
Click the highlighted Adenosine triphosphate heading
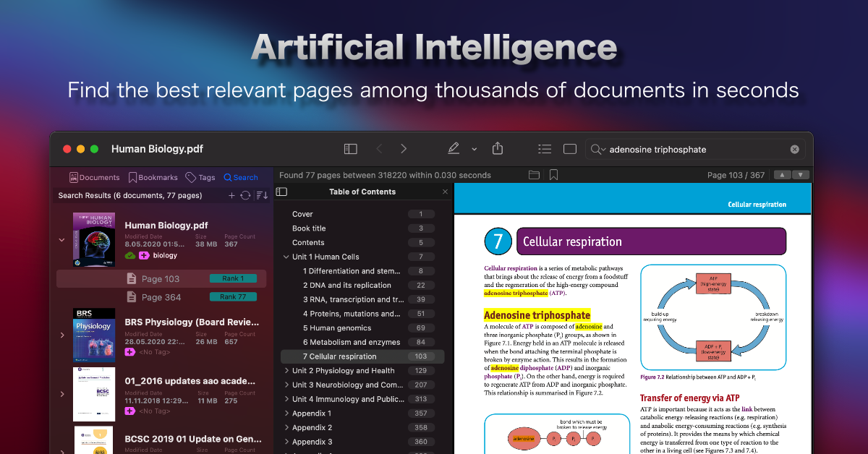537,315
